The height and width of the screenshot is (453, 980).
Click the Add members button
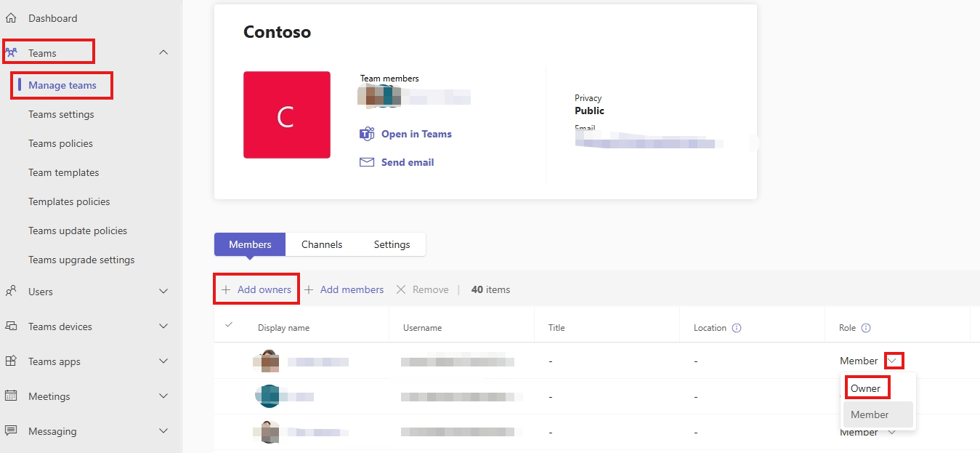344,289
